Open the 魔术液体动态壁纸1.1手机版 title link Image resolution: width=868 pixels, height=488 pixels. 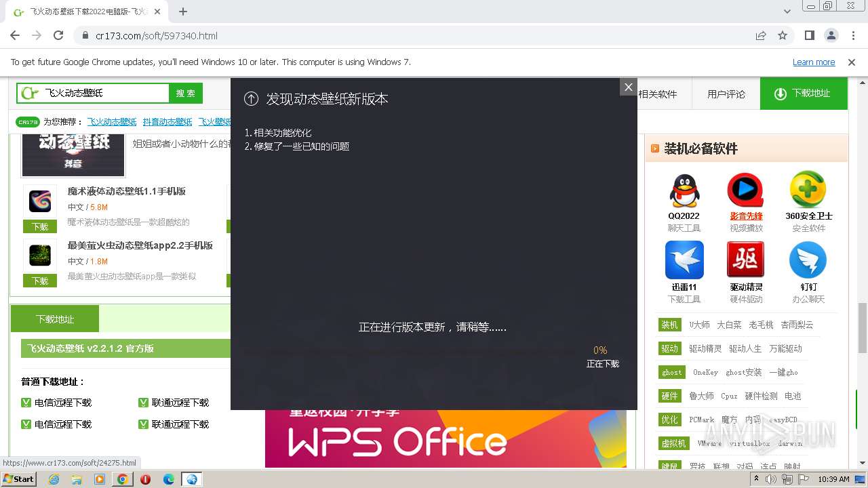(127, 191)
